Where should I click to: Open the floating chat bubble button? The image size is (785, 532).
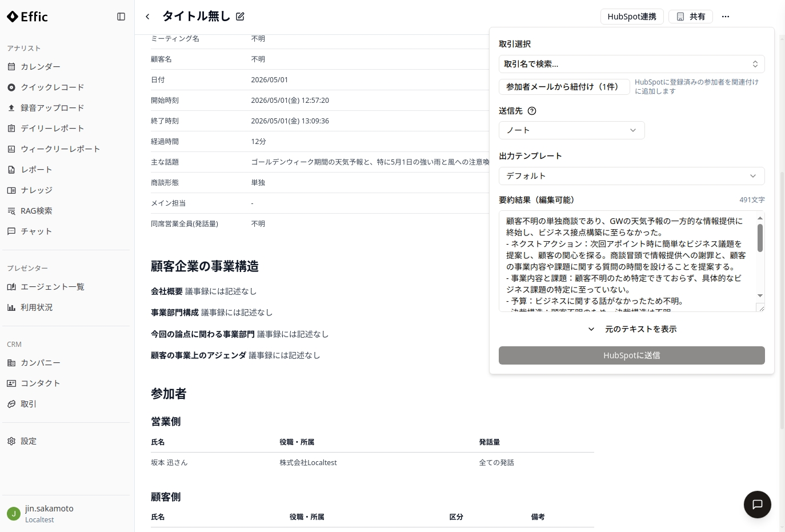[758, 505]
